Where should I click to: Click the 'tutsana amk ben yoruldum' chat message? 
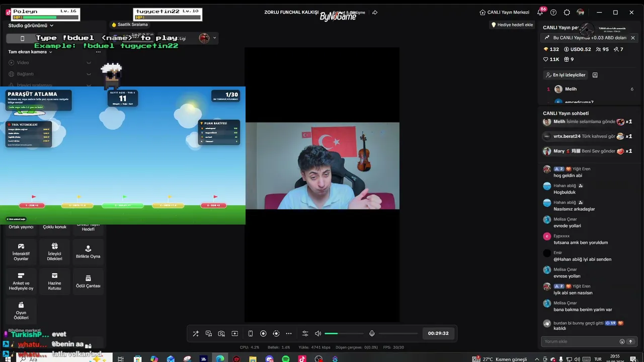(581, 242)
